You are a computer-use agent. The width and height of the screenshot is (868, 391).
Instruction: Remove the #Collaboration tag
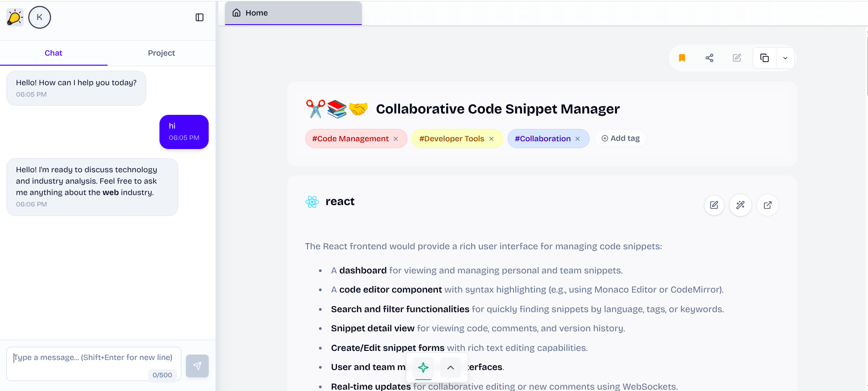click(x=577, y=139)
